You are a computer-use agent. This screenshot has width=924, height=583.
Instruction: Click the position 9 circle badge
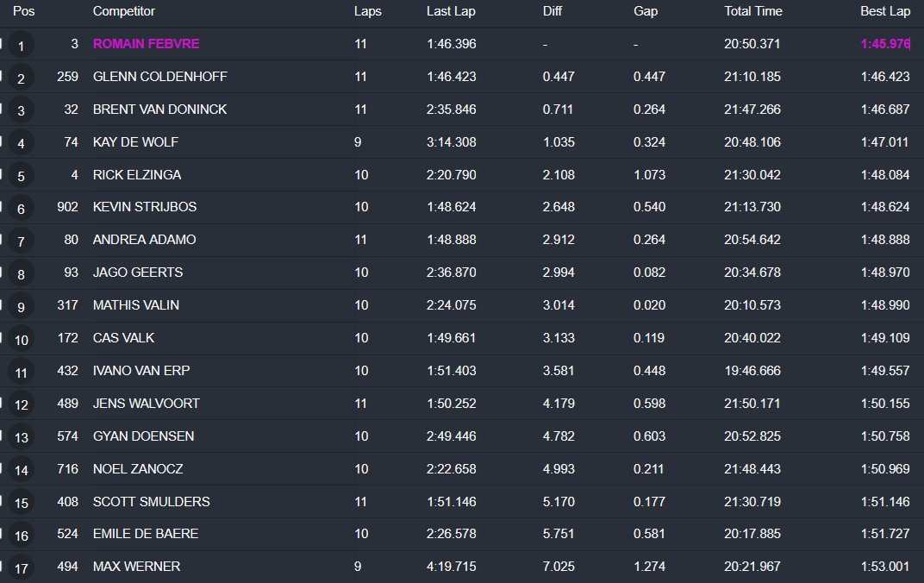coord(22,307)
